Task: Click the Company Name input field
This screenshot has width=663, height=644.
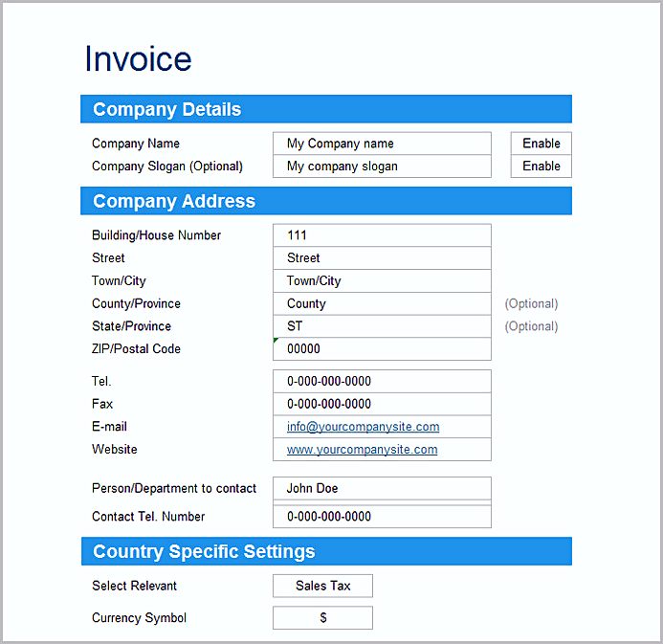Action: 382,144
